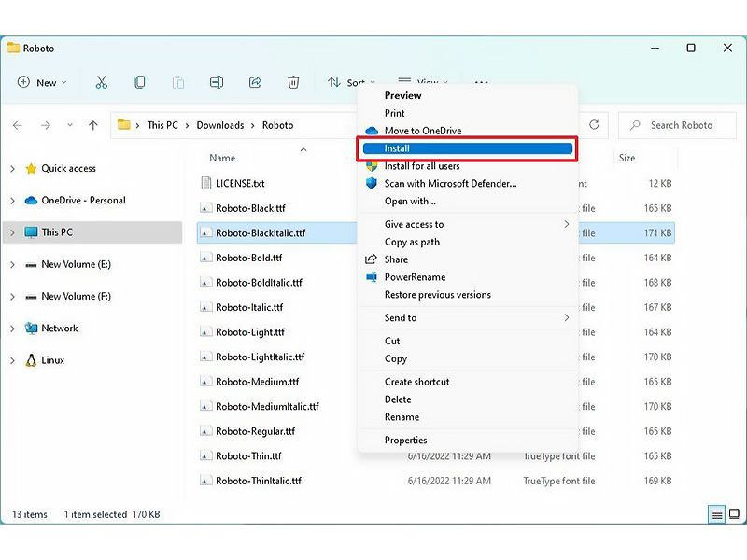747x560 pixels.
Task: Click the Delete trash icon in toolbar
Action: 293,82
